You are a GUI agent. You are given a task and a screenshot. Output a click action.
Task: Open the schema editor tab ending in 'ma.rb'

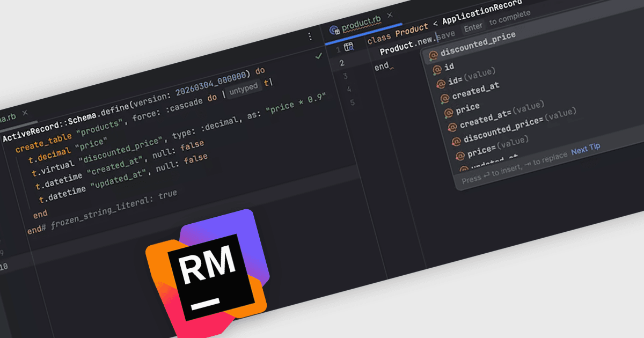pyautogui.click(x=8, y=119)
